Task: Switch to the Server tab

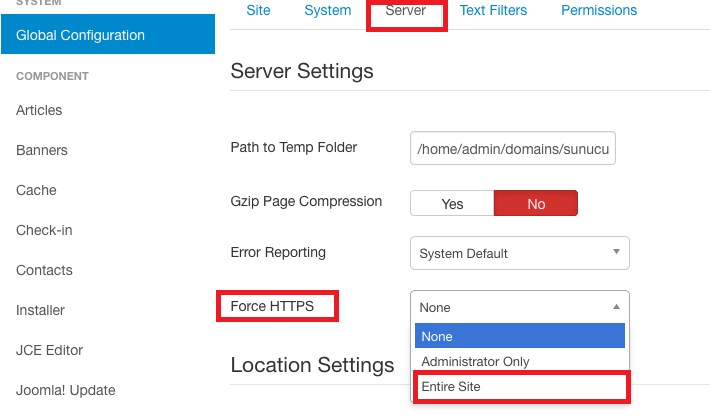Action: [406, 10]
